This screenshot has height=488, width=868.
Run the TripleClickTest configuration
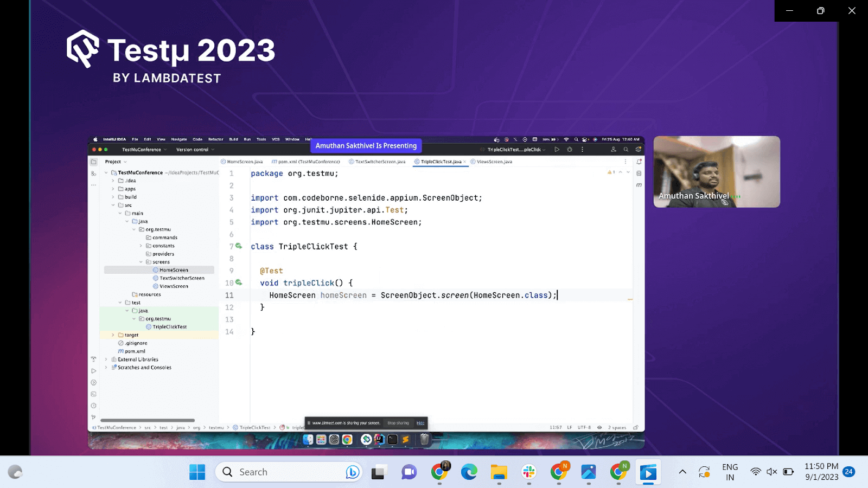coord(557,149)
